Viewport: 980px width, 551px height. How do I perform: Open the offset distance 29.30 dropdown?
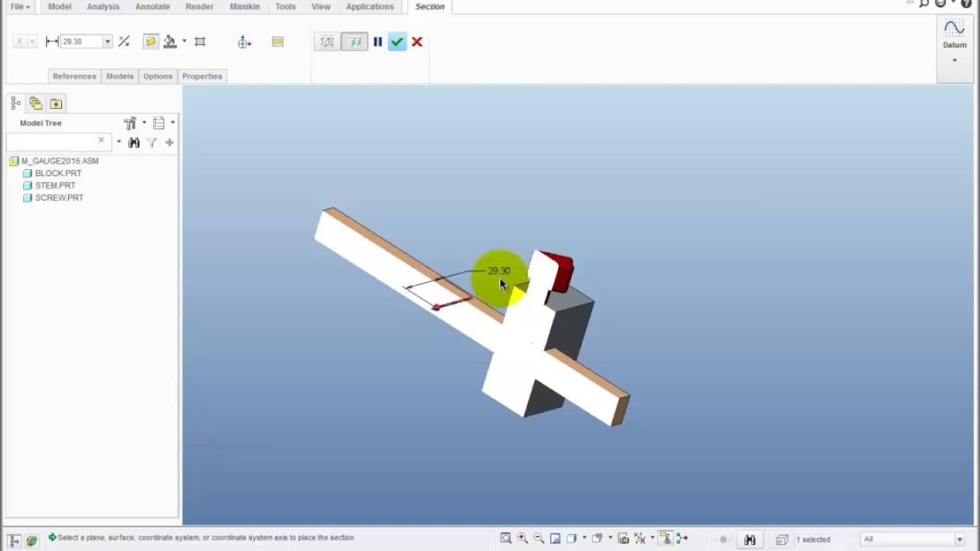click(107, 42)
